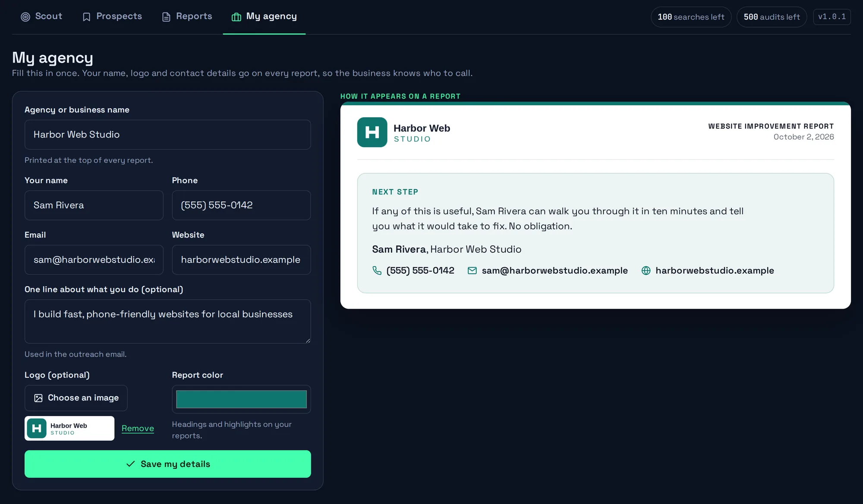
Task: Click the WEBSITE IMPROVEMENT REPORT heading
Action: tap(771, 126)
